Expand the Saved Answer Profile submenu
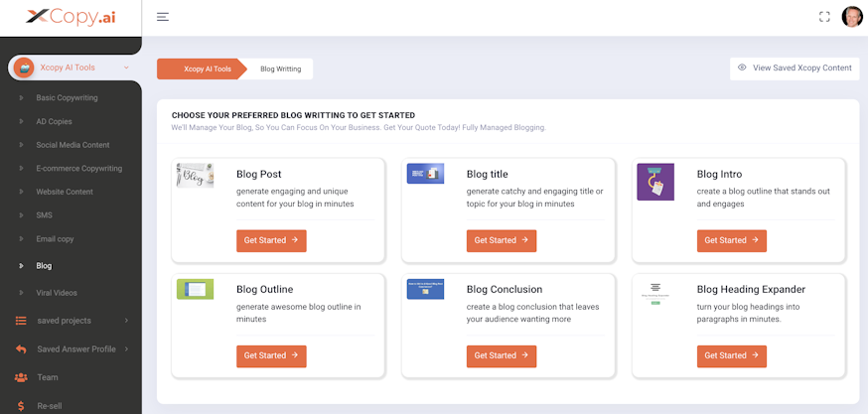This screenshot has width=868, height=414. click(126, 349)
